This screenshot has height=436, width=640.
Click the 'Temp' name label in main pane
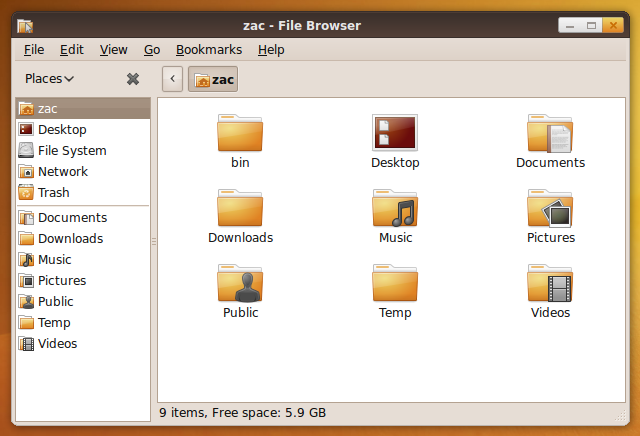click(x=395, y=313)
